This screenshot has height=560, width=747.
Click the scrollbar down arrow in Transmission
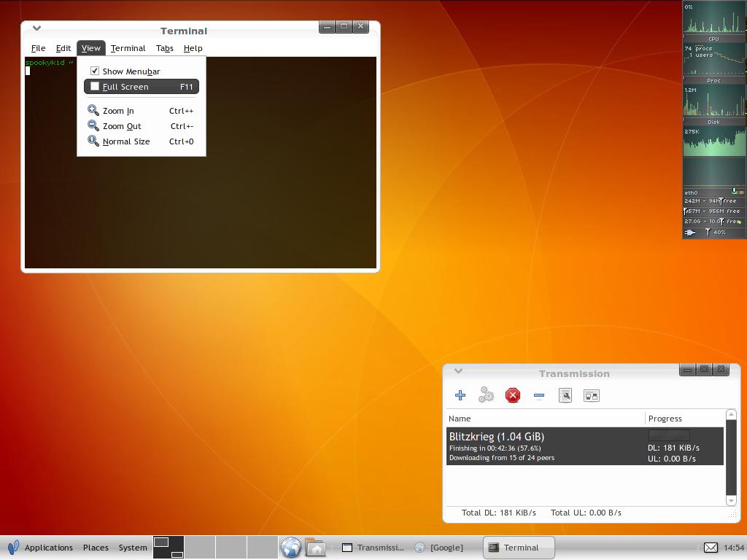[x=731, y=500]
